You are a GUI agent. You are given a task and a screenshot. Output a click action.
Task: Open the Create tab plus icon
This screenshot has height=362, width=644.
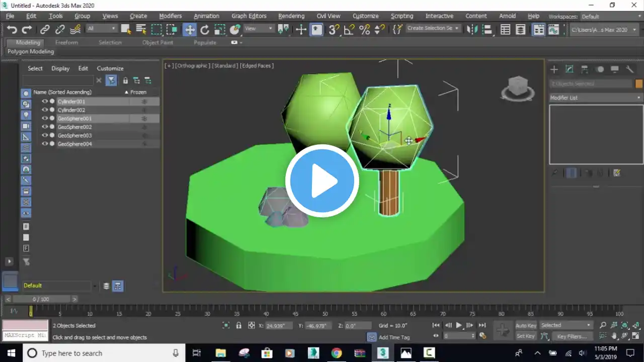click(554, 69)
